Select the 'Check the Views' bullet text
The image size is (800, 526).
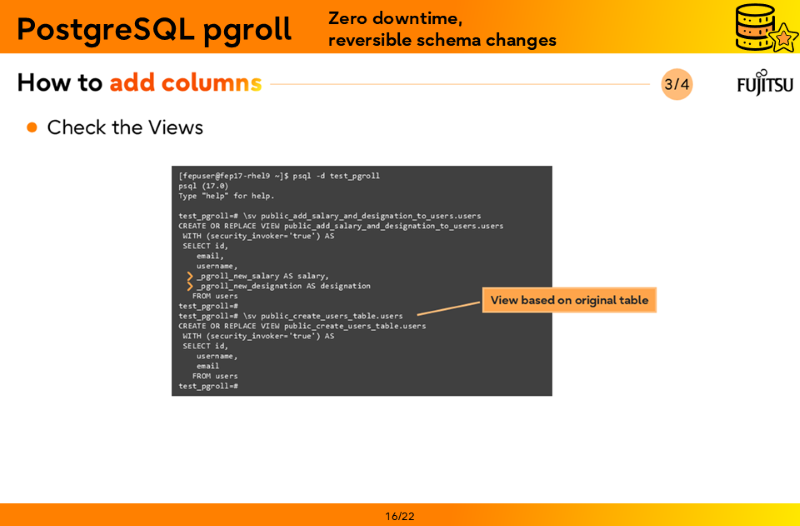(125, 127)
